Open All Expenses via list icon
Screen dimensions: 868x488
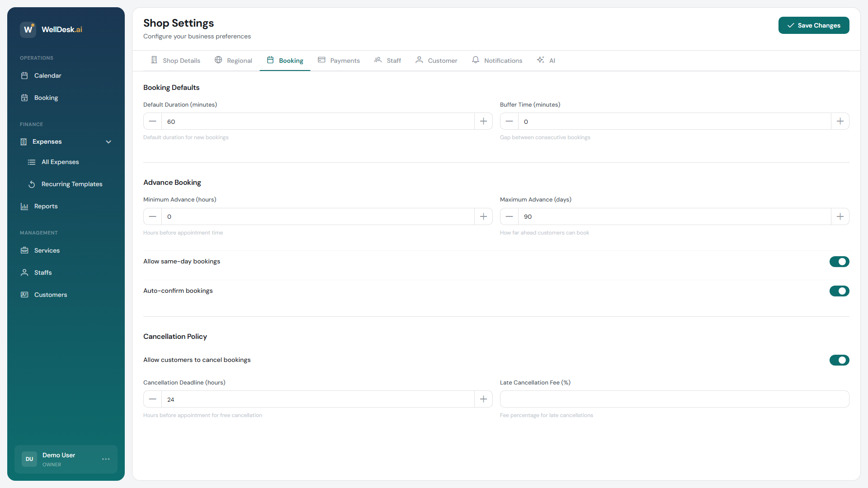tap(32, 162)
